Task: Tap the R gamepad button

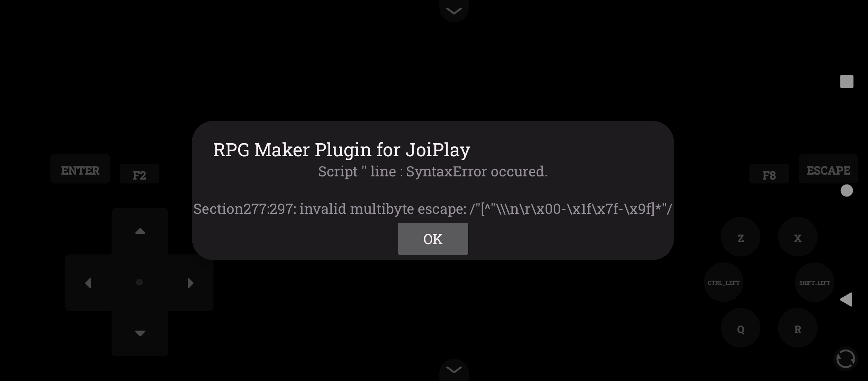Action: [798, 328]
